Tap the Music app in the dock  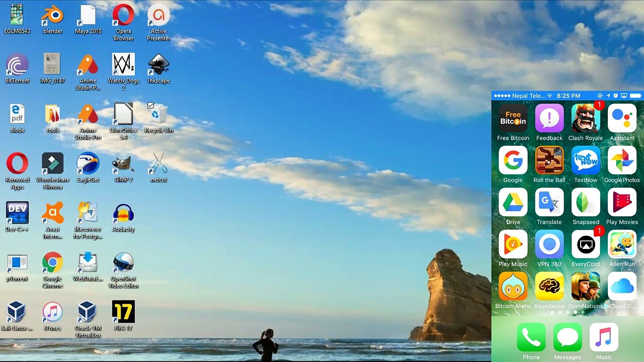click(604, 337)
